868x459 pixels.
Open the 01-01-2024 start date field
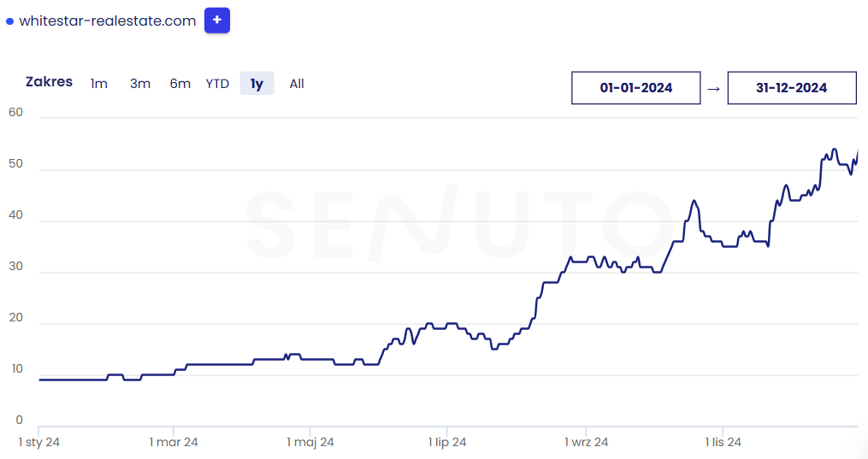point(635,88)
